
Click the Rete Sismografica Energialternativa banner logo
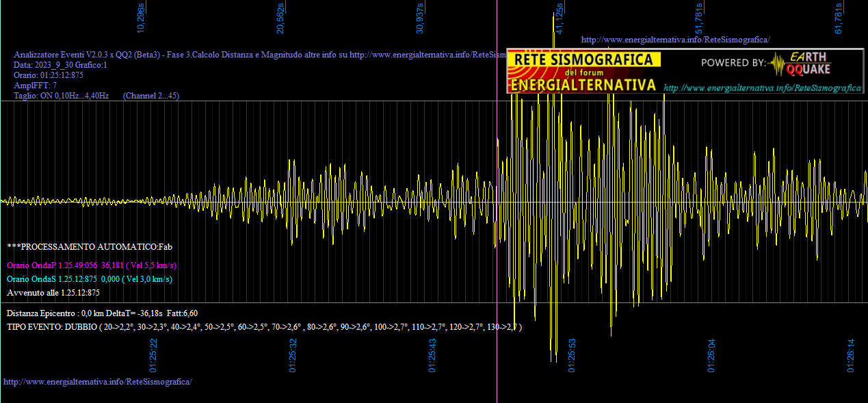click(584, 71)
